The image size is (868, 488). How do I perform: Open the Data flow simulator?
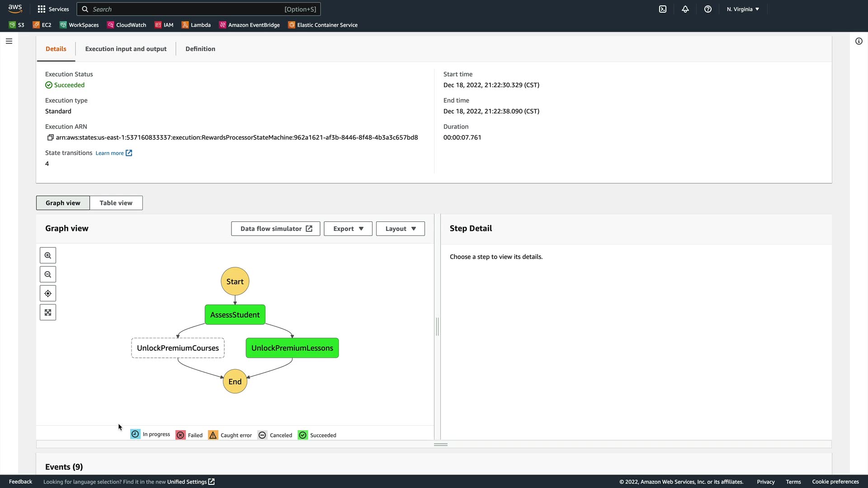276,229
